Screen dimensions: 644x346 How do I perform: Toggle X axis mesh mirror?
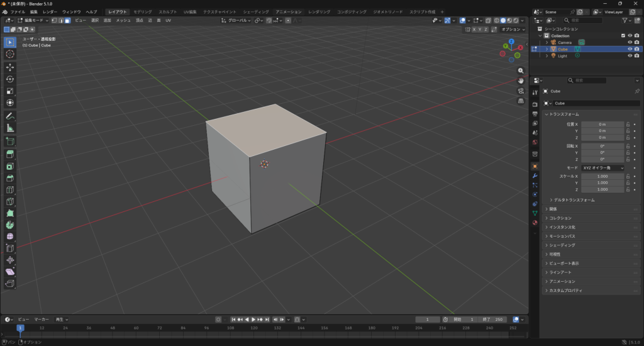(474, 30)
